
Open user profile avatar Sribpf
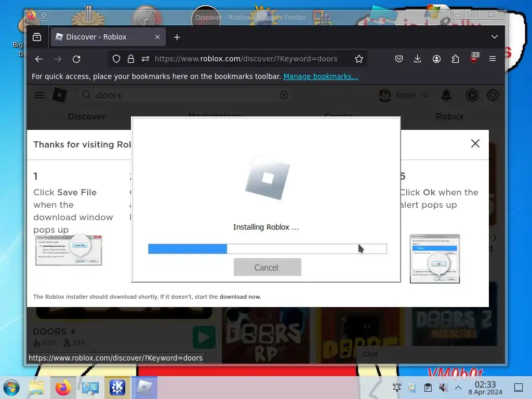[385, 96]
